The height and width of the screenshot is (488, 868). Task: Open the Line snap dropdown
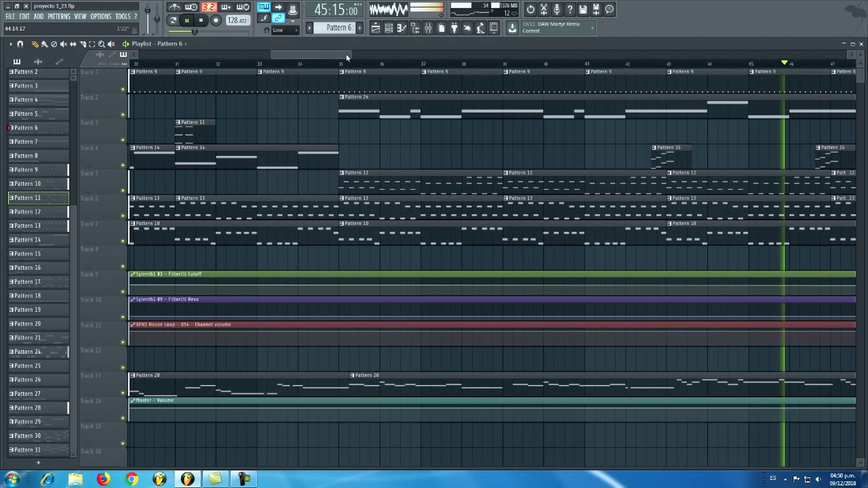pyautogui.click(x=285, y=30)
